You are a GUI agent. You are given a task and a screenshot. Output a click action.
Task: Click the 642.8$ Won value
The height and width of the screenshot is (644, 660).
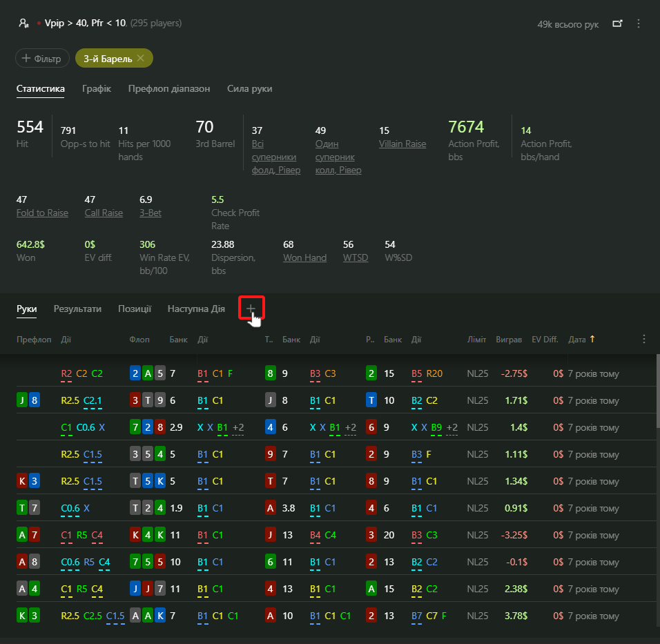coord(30,244)
